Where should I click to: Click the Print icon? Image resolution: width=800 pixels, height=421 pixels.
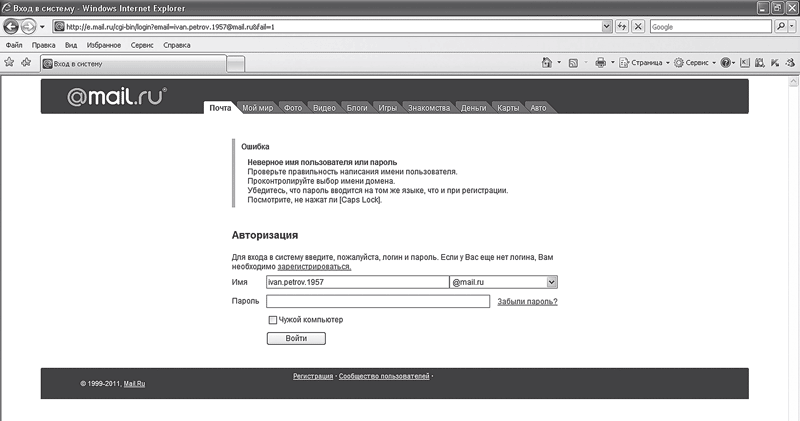[x=601, y=63]
